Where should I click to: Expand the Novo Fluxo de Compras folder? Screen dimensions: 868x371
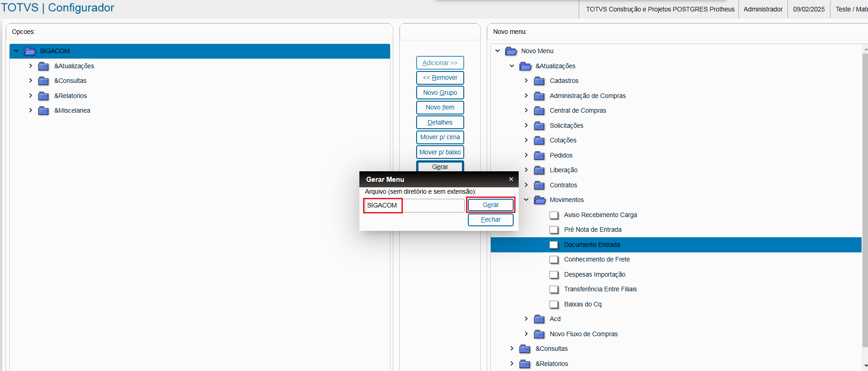tap(526, 334)
